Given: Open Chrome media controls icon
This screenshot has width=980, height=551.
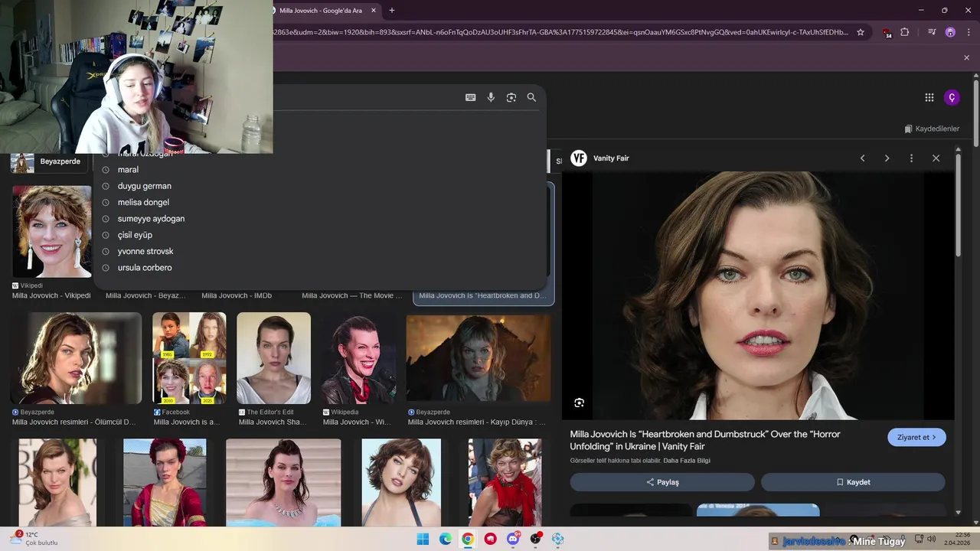Looking at the screenshot, I should (x=932, y=32).
